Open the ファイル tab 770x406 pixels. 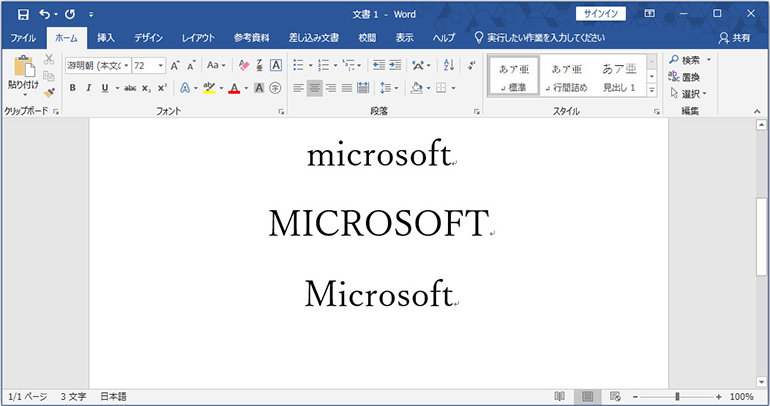23,38
